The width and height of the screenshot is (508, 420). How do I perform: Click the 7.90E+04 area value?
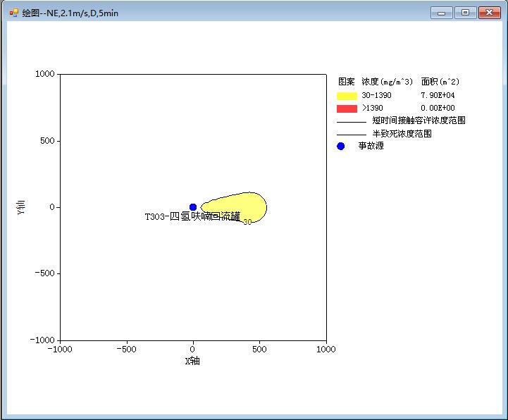pos(438,95)
